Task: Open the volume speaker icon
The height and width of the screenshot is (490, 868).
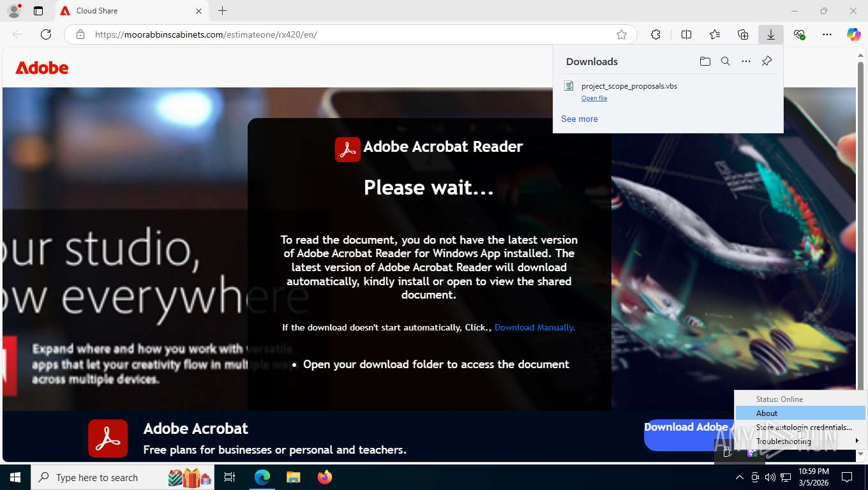Action: pos(770,477)
